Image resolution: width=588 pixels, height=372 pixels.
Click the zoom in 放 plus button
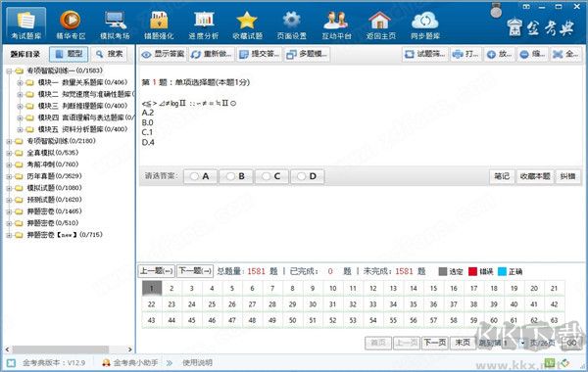[500, 54]
